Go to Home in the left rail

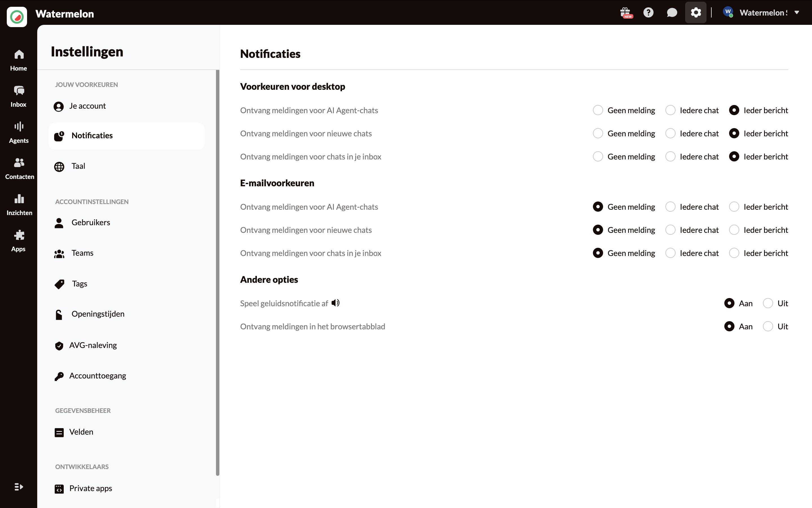[x=19, y=60]
